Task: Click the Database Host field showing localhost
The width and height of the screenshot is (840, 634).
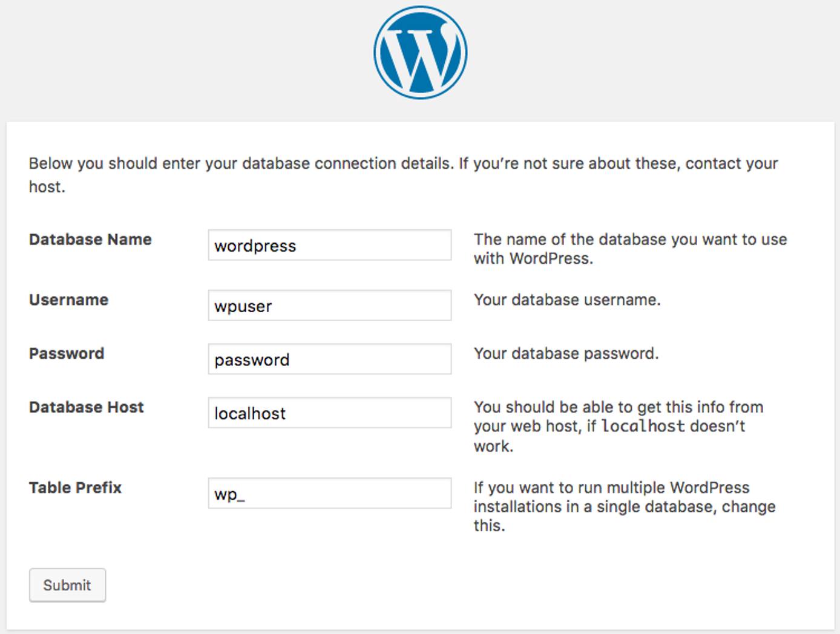Action: [x=329, y=413]
